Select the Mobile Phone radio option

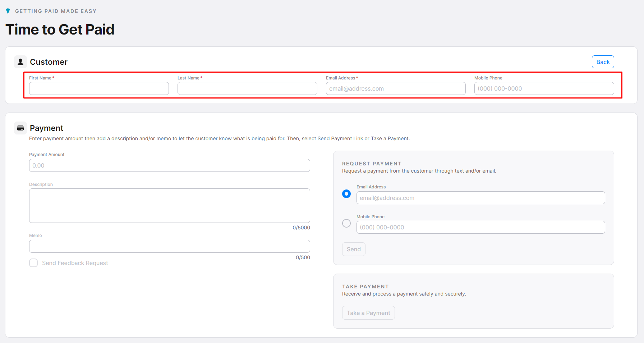346,223
